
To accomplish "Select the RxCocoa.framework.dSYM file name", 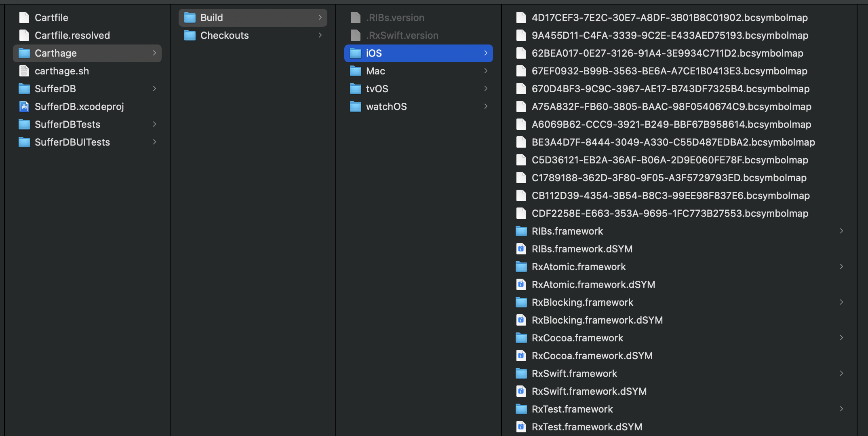I will coord(592,356).
